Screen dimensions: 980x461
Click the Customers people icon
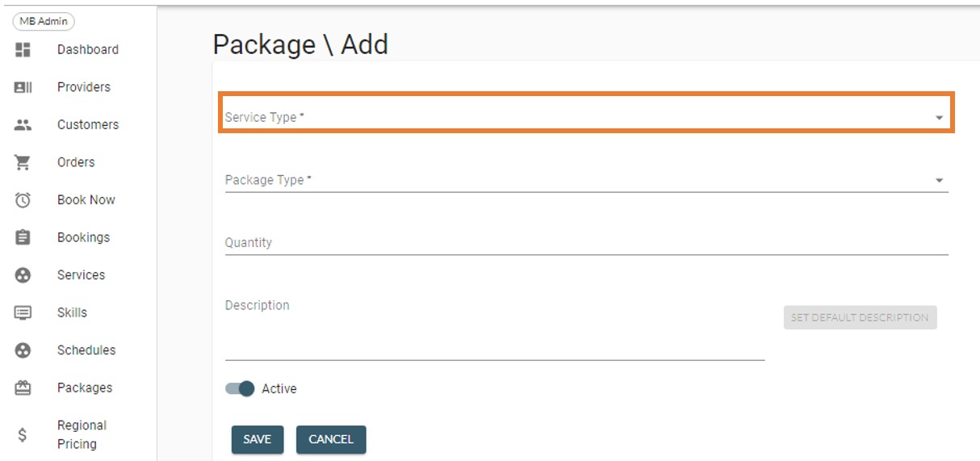(x=23, y=125)
